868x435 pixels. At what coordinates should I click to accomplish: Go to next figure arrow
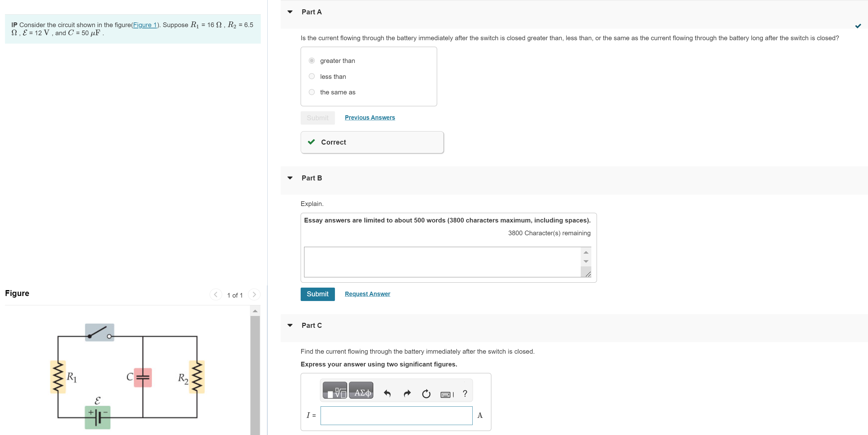point(254,294)
